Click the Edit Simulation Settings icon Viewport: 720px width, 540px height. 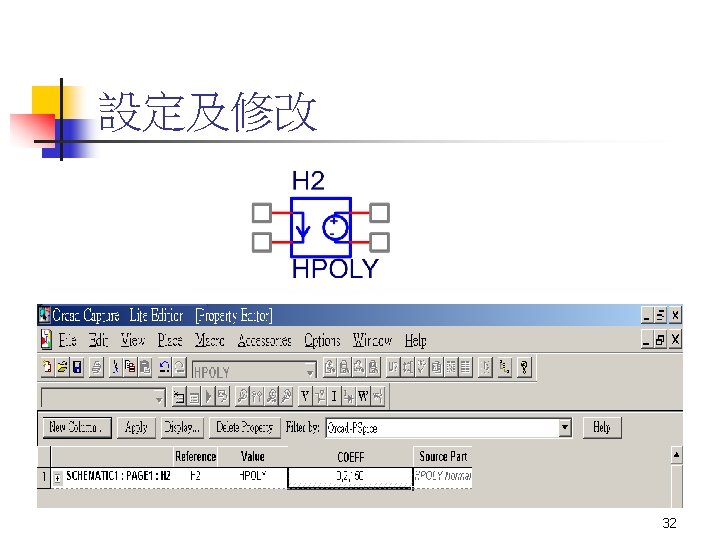[193, 396]
